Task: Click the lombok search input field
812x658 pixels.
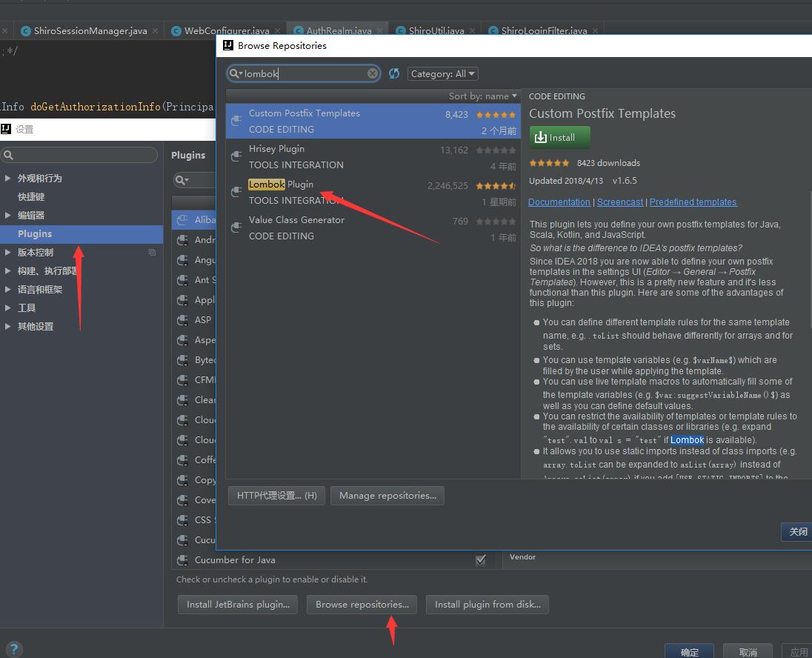Action: pos(304,73)
